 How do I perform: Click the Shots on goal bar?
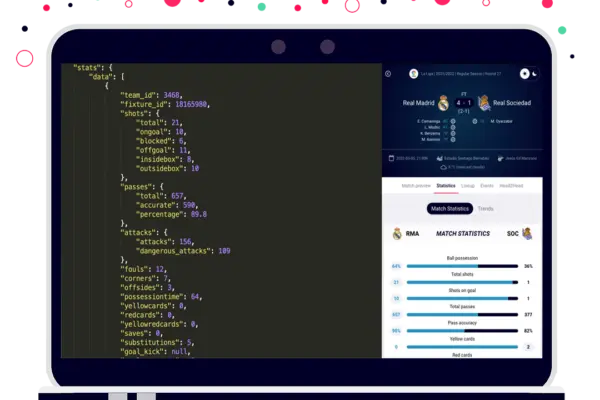coord(462,299)
